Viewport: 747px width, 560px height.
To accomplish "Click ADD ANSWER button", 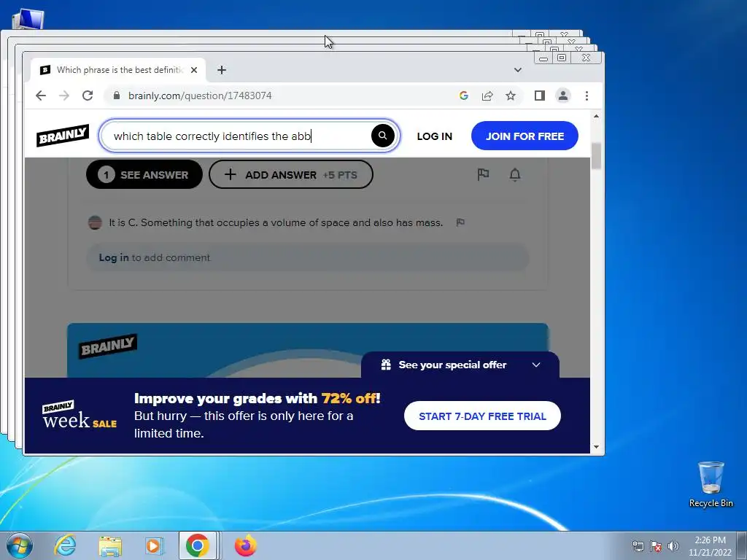I will pyautogui.click(x=290, y=175).
